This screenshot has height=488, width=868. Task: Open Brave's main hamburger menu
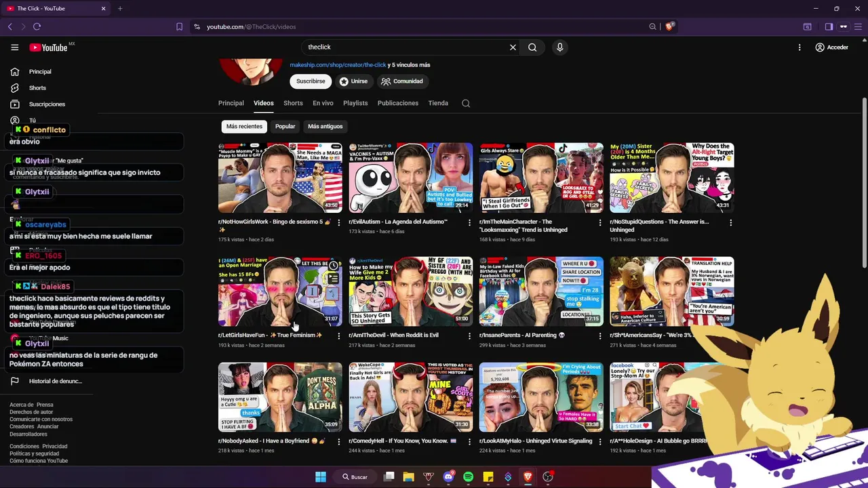[859, 26]
